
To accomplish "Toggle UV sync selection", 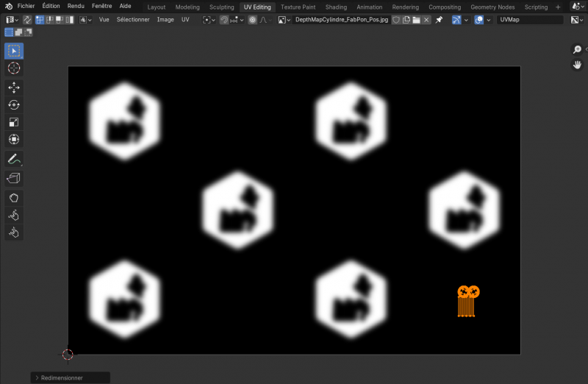I will click(x=27, y=20).
